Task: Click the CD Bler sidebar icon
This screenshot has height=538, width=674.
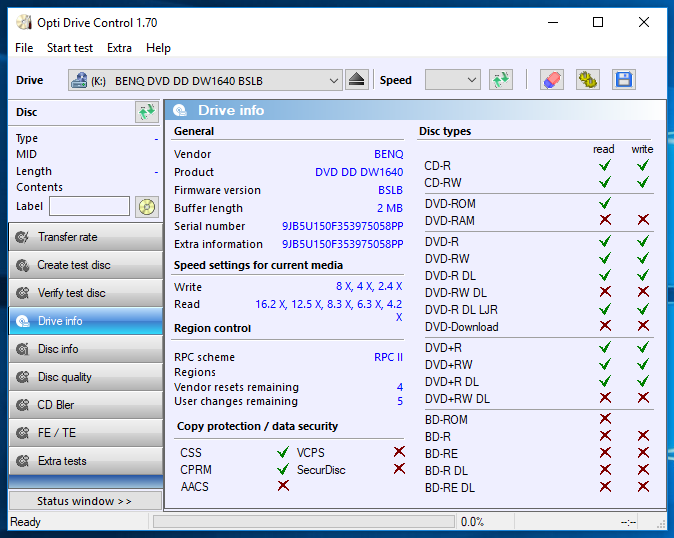Action: [22, 405]
